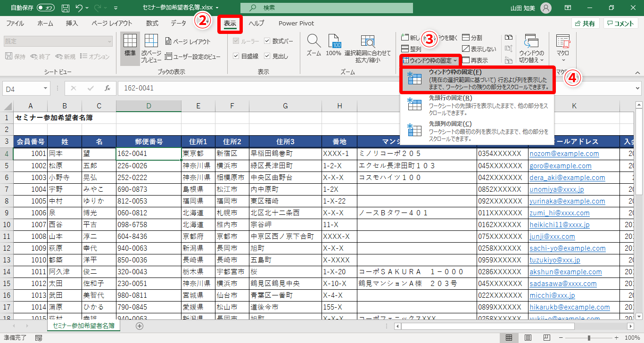644x343 pixels.
Task: Expand the formula bar with the chevron
Action: (637, 88)
